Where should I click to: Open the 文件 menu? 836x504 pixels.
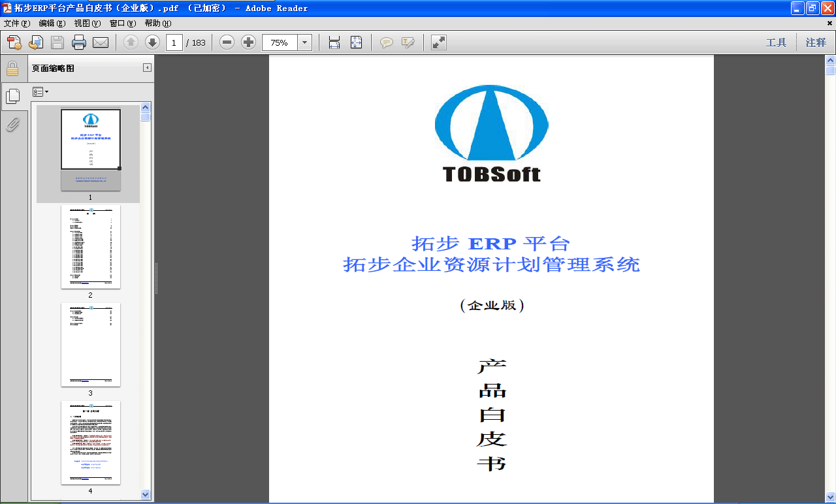pyautogui.click(x=16, y=22)
